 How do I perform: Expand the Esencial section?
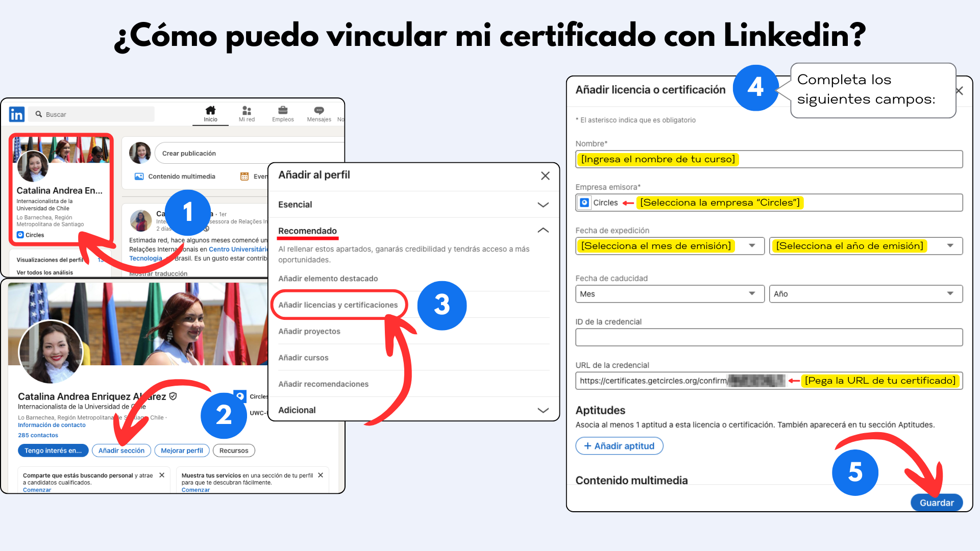(543, 205)
